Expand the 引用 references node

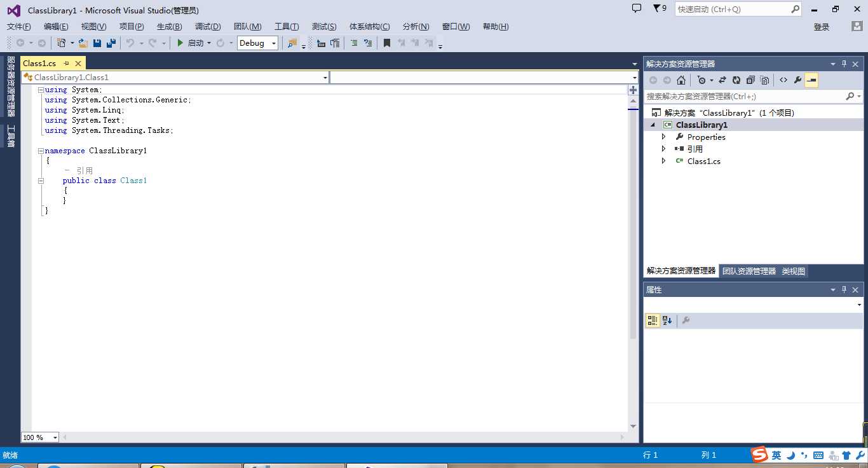pyautogui.click(x=663, y=149)
